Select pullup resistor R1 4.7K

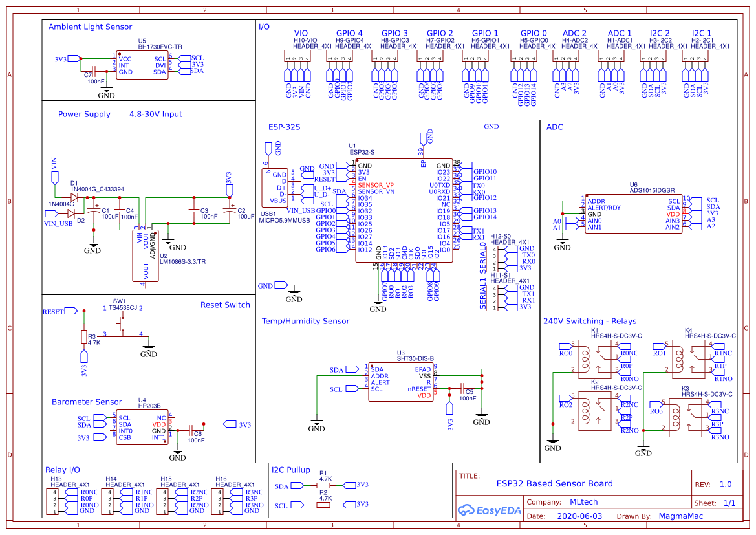click(x=323, y=485)
